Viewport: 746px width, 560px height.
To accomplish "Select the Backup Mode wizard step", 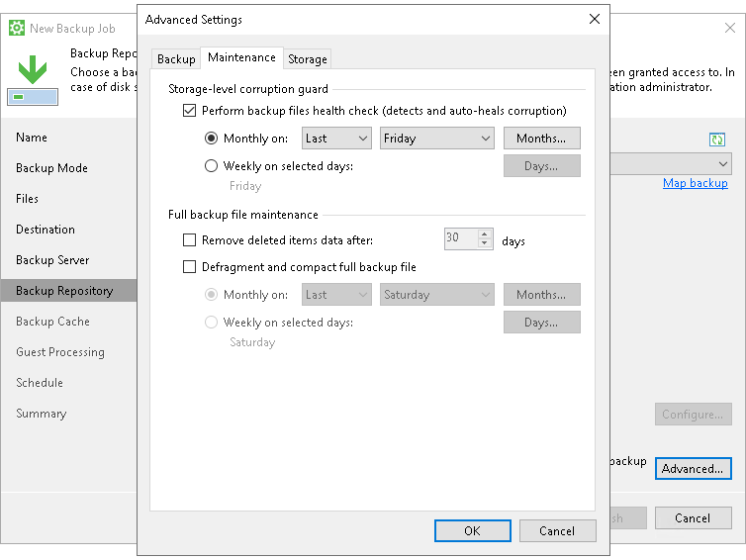I will click(51, 168).
